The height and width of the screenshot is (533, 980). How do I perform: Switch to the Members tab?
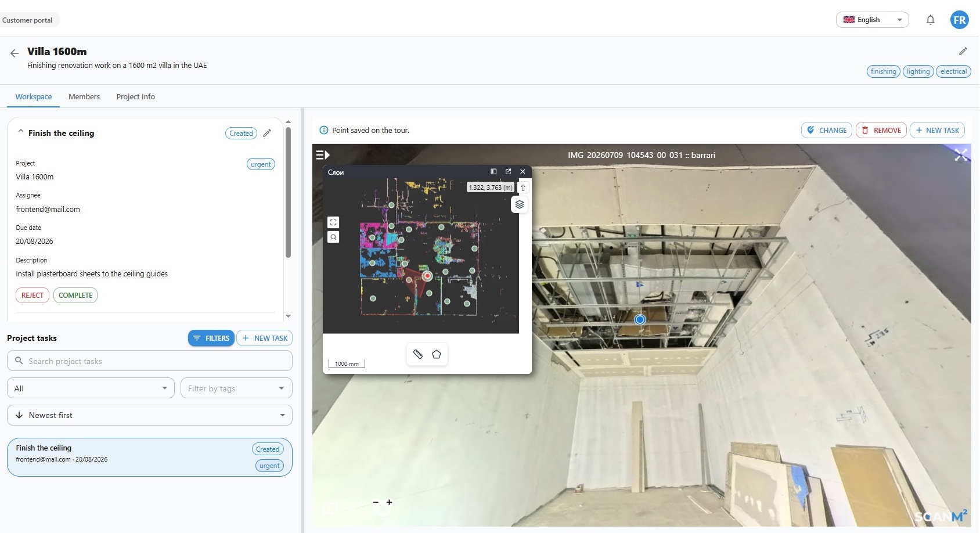[x=84, y=97]
